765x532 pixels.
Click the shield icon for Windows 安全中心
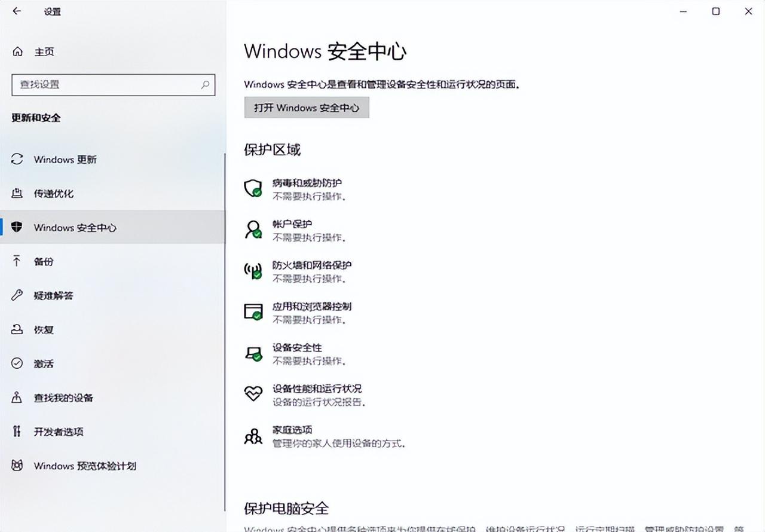17,227
